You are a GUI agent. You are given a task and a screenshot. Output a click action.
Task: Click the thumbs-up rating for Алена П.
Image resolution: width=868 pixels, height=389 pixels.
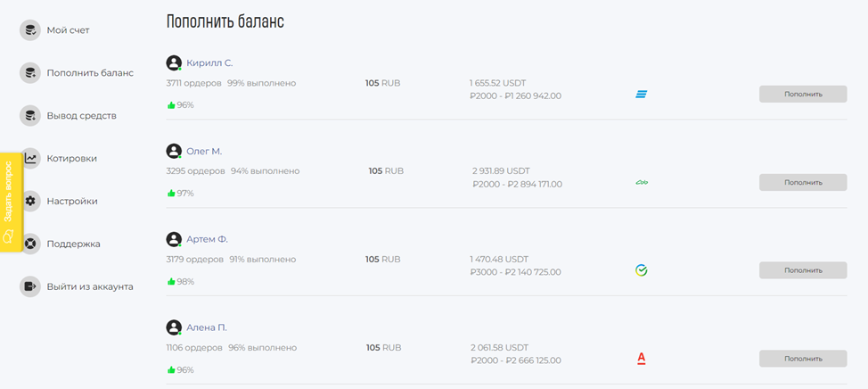click(x=181, y=369)
